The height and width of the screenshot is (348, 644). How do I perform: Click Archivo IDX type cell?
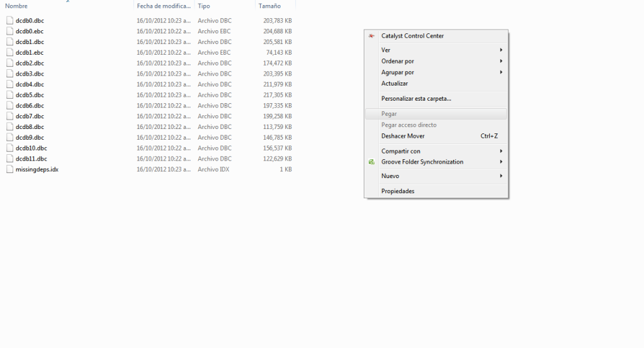coord(213,169)
